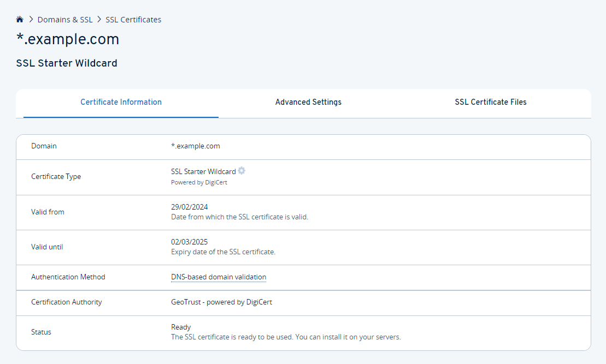Click the *.example.com value in Domain row
This screenshot has height=364, width=606.
[x=196, y=146]
